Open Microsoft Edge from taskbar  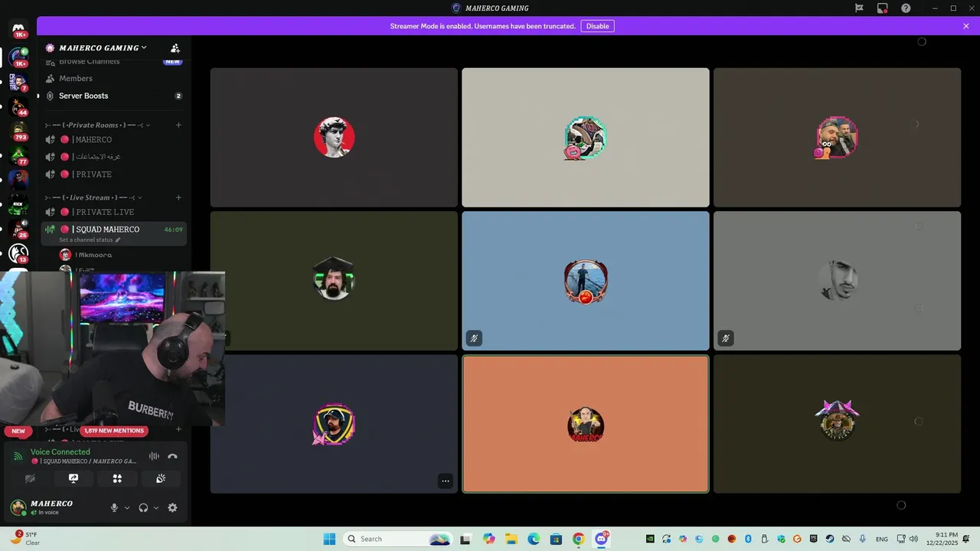[x=534, y=539]
